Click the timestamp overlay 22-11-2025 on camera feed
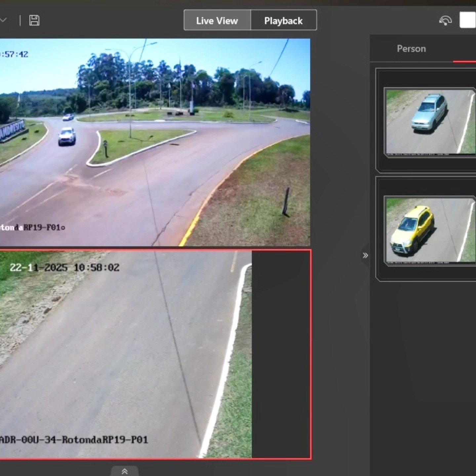This screenshot has height=476, width=476. click(x=65, y=267)
